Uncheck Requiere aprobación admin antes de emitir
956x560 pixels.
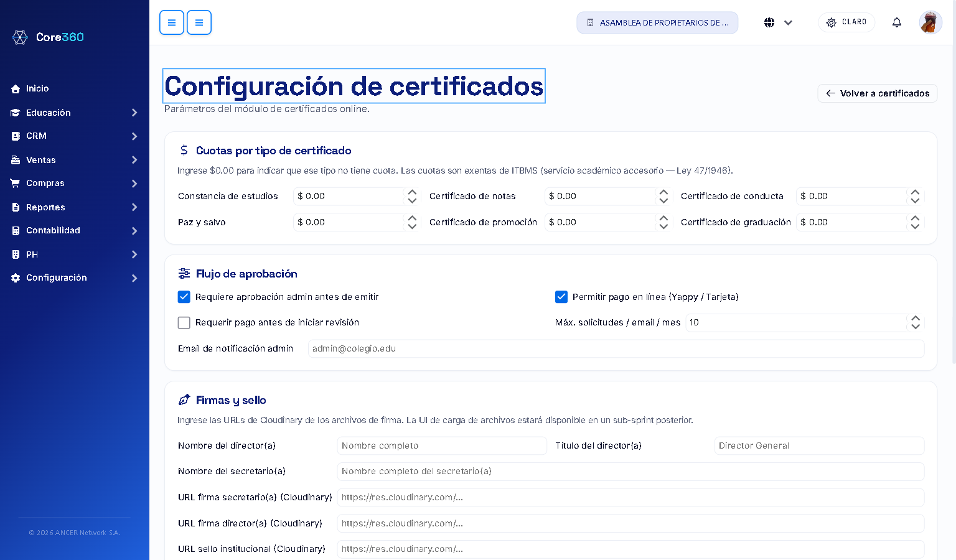pos(184,297)
